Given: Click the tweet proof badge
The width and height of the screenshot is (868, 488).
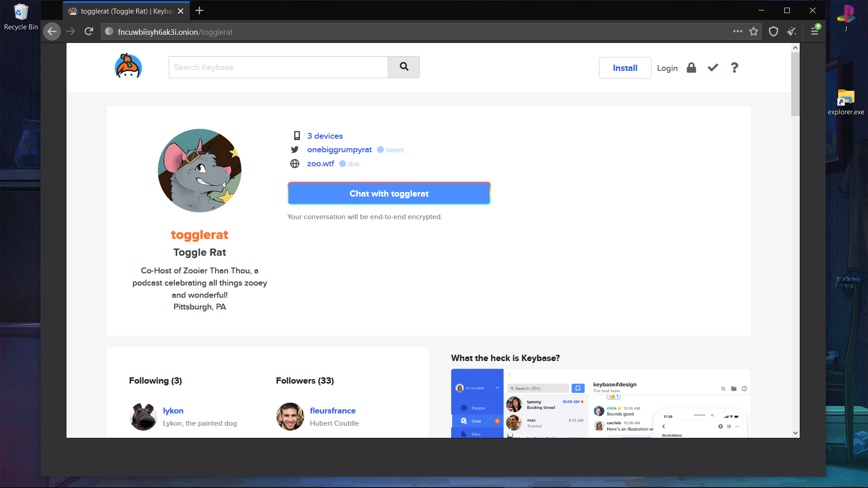Looking at the screenshot, I should (391, 150).
